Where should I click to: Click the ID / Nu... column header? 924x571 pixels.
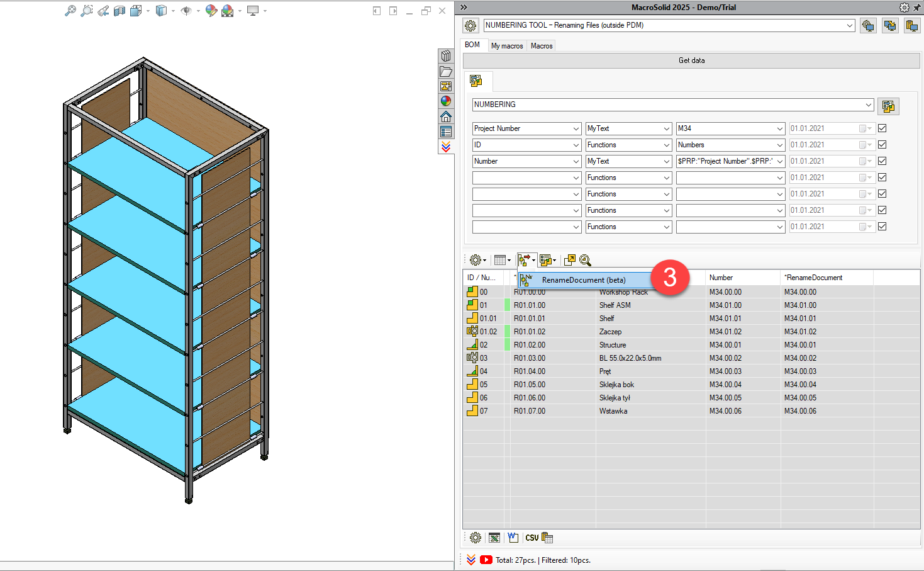point(482,278)
